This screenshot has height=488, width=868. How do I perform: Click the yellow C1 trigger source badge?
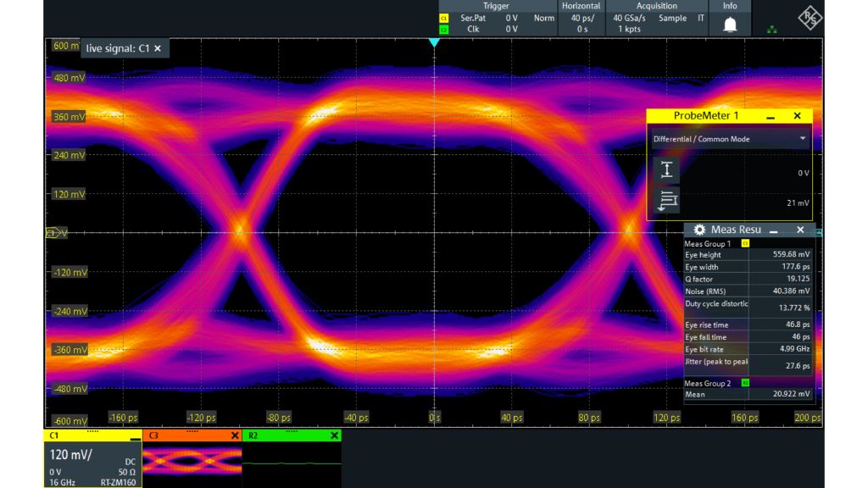pyautogui.click(x=443, y=18)
